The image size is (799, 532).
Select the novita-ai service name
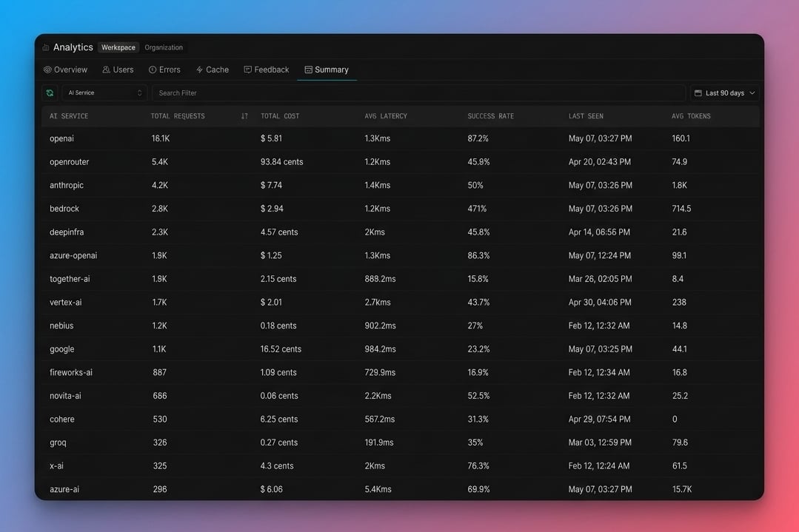point(65,396)
